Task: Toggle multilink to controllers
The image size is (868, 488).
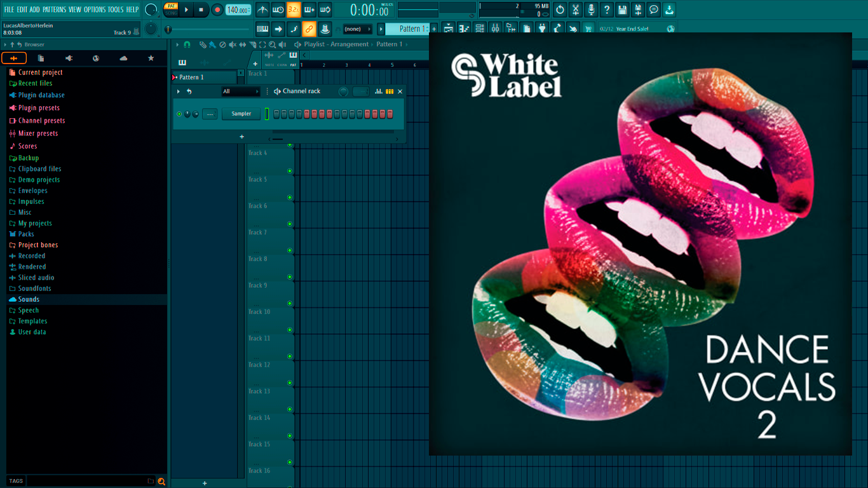Action: coord(325,29)
